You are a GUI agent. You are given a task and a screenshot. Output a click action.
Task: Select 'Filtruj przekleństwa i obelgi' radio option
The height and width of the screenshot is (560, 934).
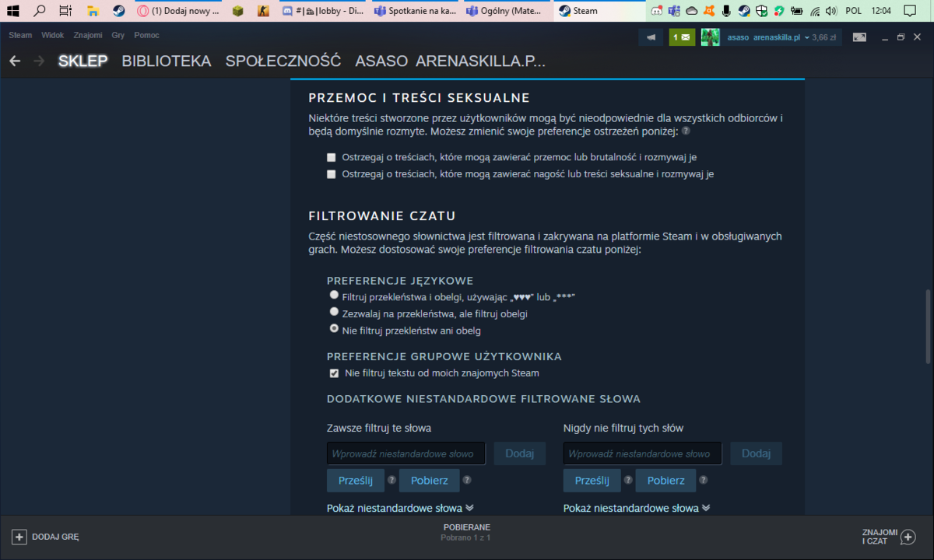coord(334,296)
